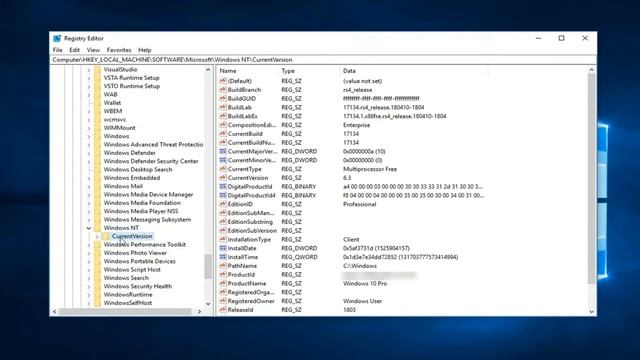Image resolution: width=640 pixels, height=360 pixels.
Task: Maximize the Registry Editor window
Action: pos(562,38)
